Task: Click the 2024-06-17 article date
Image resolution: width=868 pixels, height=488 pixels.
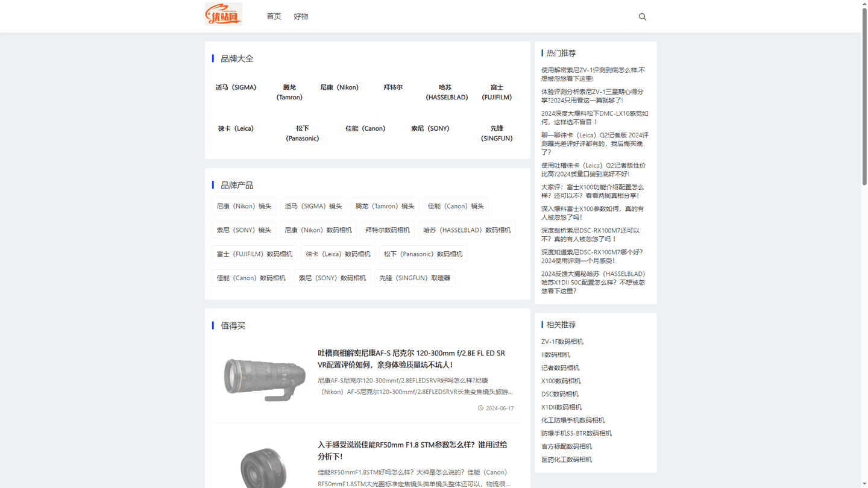Action: click(x=500, y=408)
